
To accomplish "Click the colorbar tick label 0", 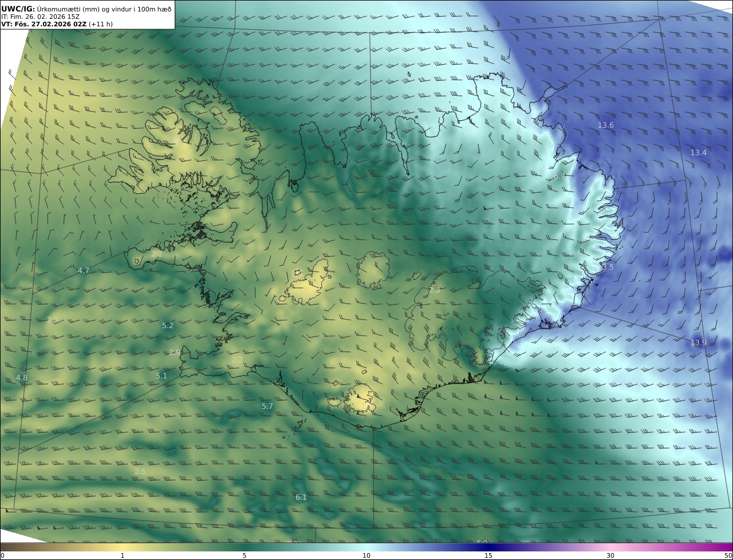I will point(2,555).
